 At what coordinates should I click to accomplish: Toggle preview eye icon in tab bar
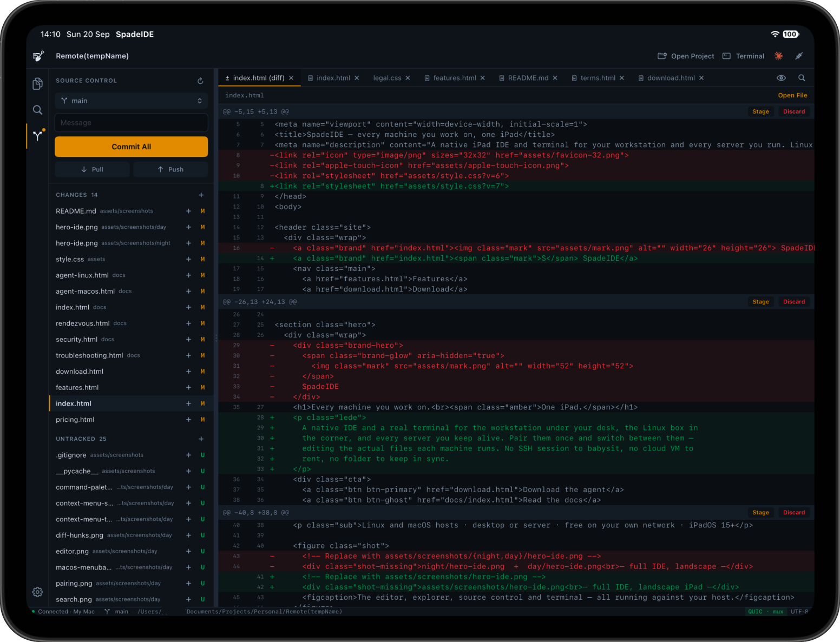pos(781,78)
